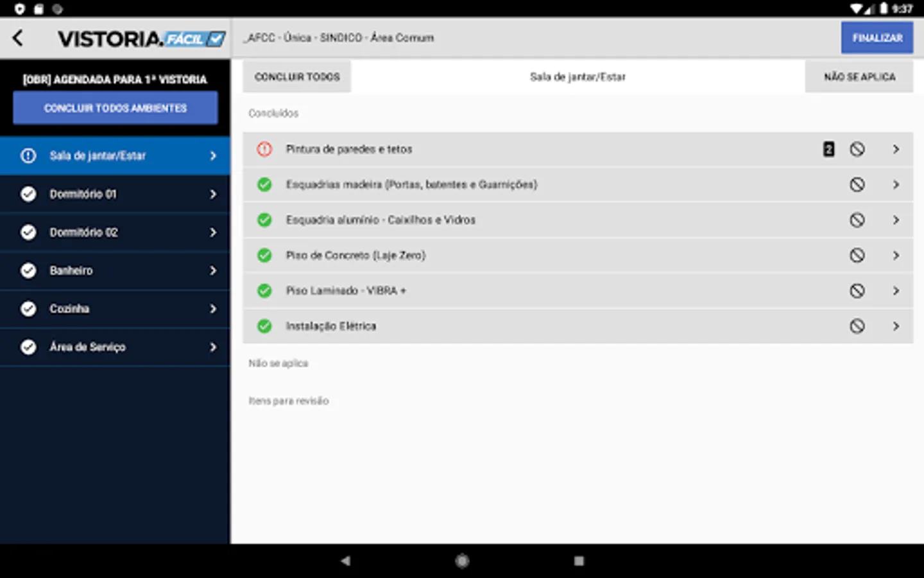Mark Pintura de paredes as not applicable
The image size is (924, 578).
pyautogui.click(x=857, y=149)
